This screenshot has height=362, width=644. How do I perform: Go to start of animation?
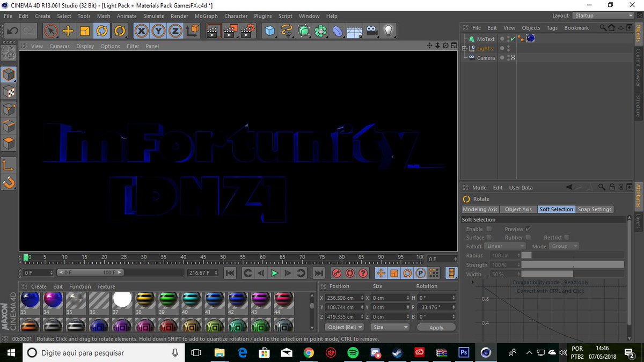click(x=230, y=273)
